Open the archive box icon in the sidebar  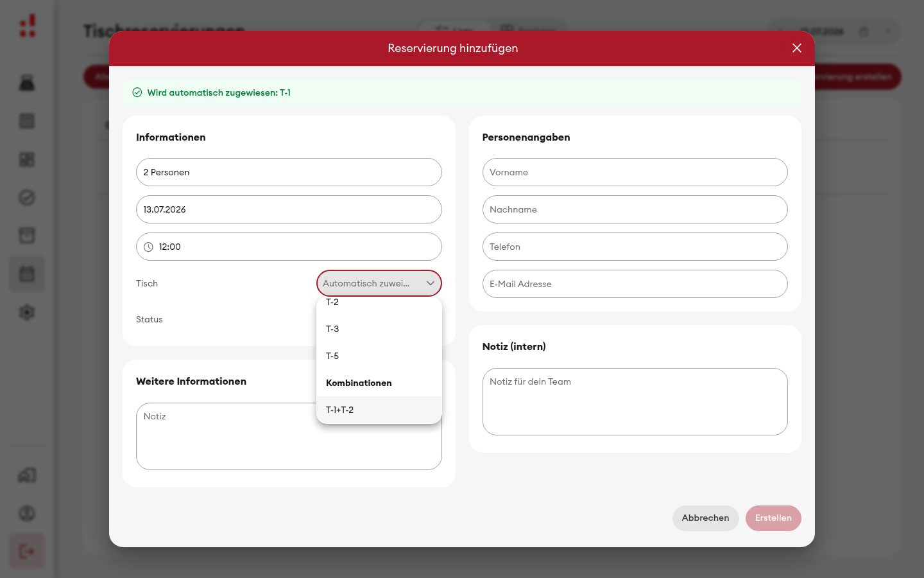point(27,236)
